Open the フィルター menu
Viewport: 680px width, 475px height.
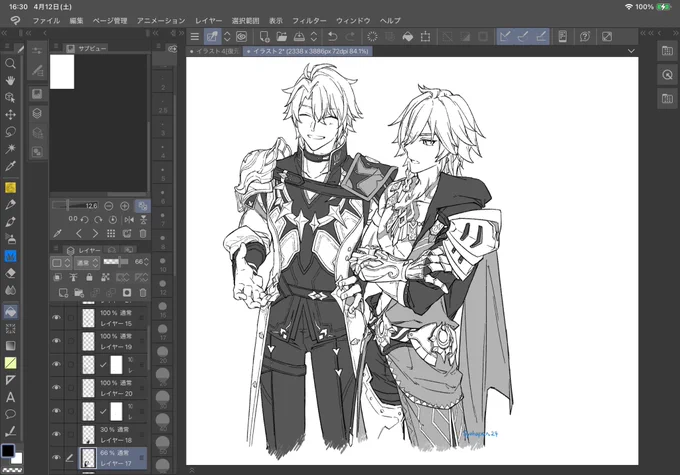(x=309, y=20)
